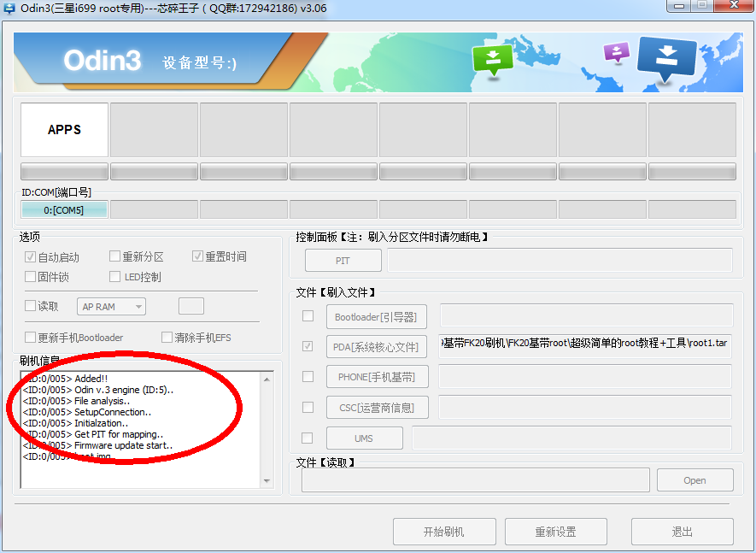
Task: Click the PHONE[手机基带] button
Action: coord(377,376)
